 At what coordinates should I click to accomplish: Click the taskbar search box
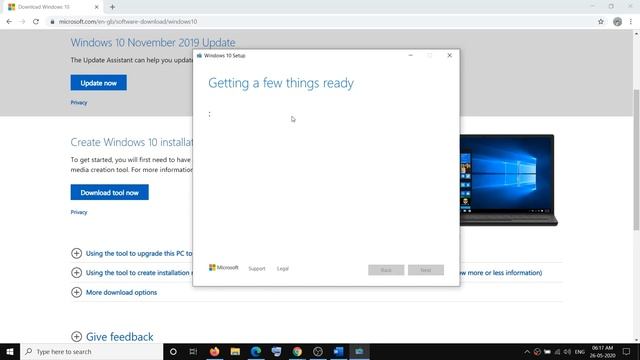(91, 351)
